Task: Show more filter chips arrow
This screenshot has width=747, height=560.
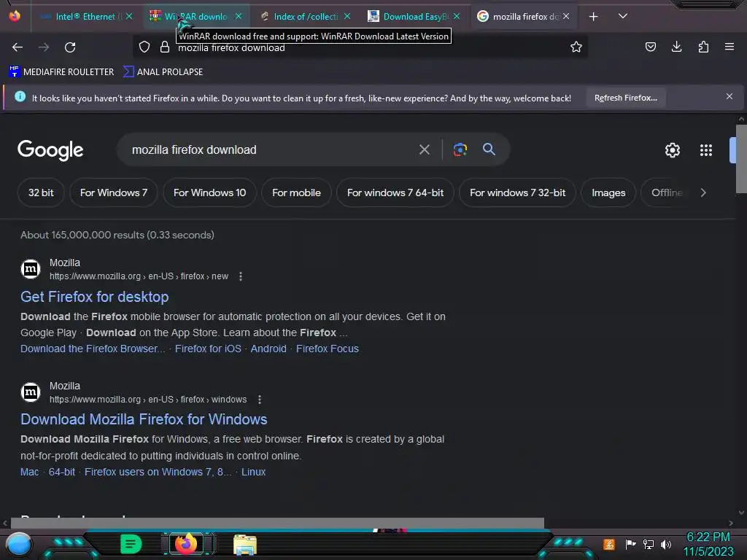Action: point(703,192)
